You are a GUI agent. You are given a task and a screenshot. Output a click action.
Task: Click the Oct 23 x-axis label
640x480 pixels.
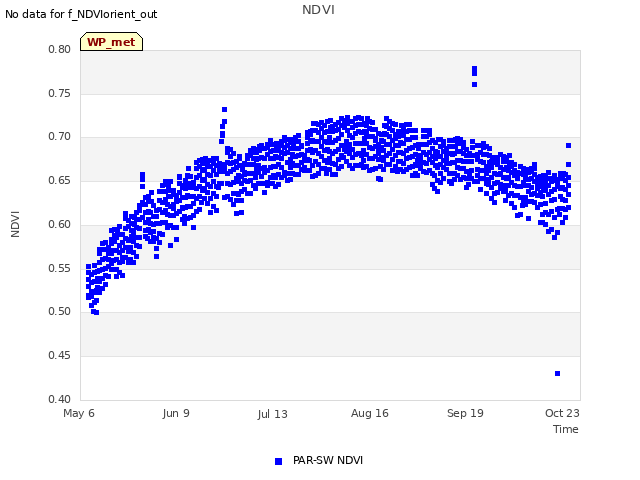coord(562,413)
